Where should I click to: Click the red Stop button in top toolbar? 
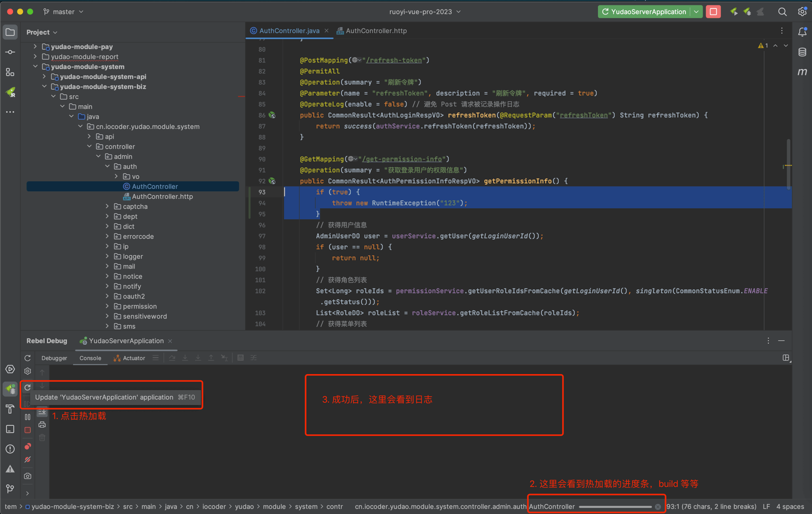pos(713,11)
